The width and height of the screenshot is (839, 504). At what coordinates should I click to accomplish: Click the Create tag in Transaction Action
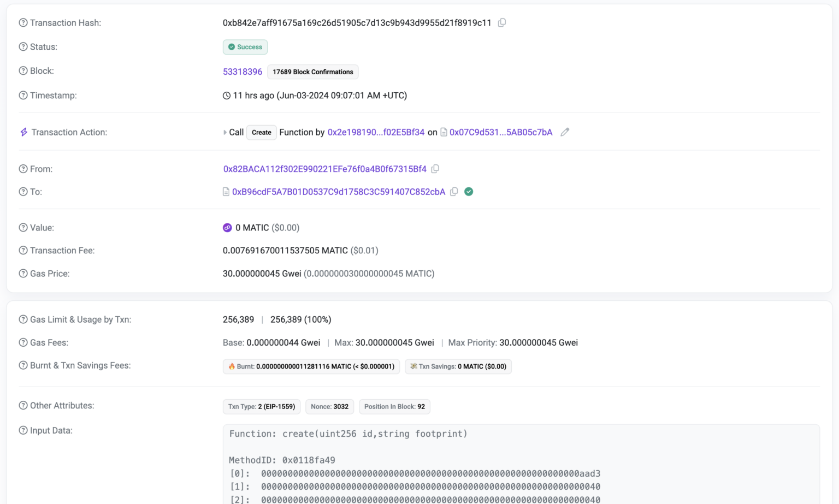261,132
